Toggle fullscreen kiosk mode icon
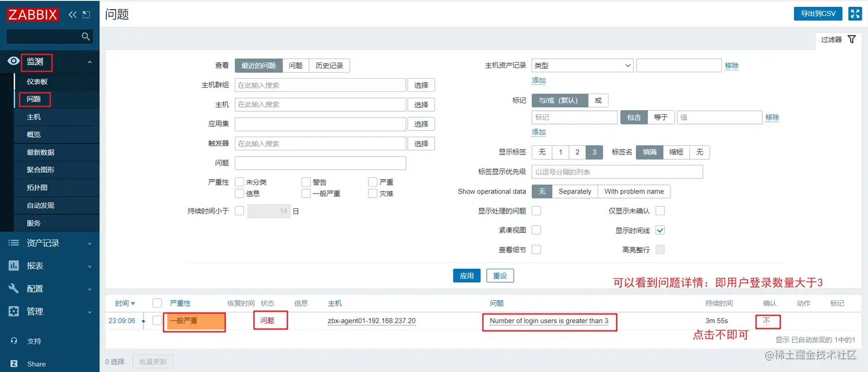Viewport: 868px width, 372px height. [x=854, y=14]
